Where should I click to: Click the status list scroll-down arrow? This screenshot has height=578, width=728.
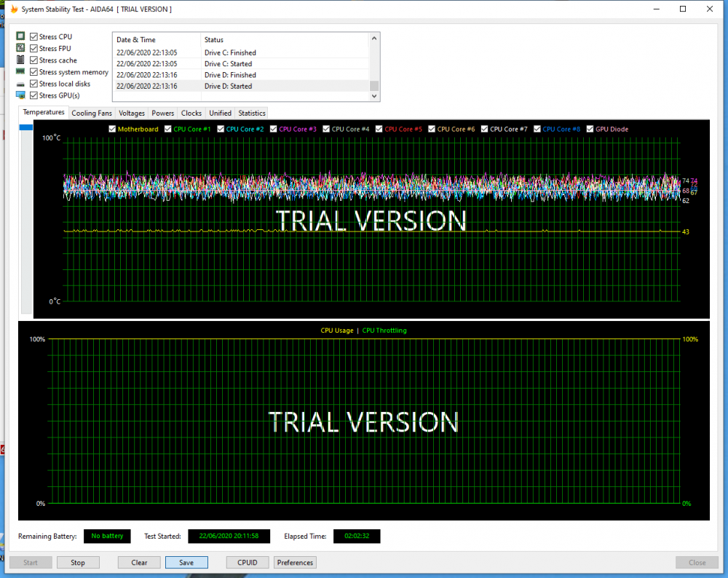click(373, 95)
